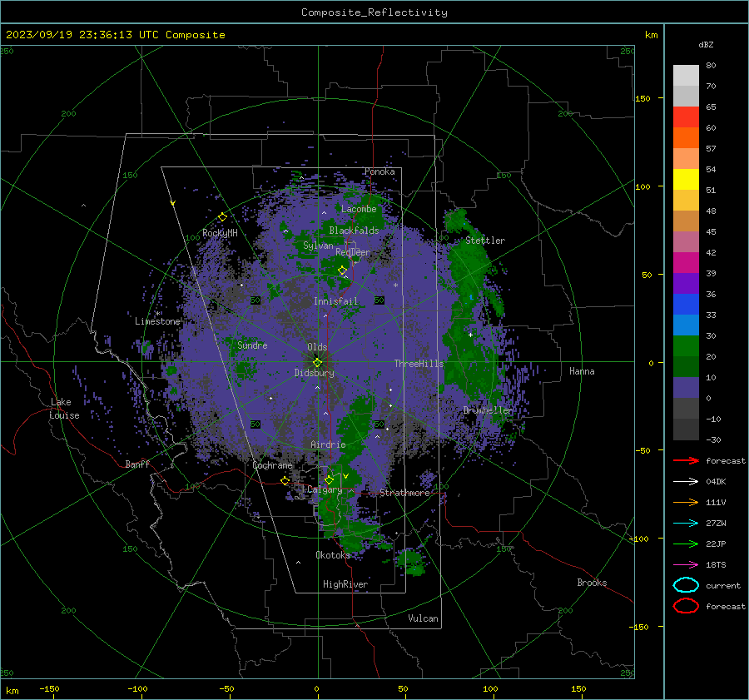The image size is (749, 700).
Task: Click the Sundre town label
Action: (252, 345)
